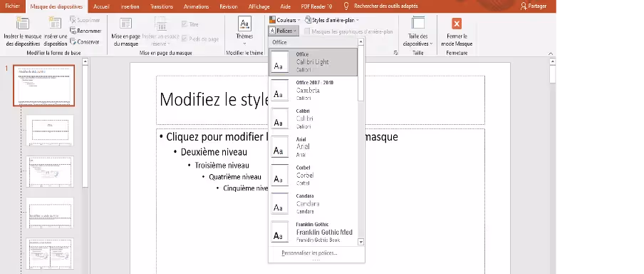Click the Deuxième niveau text
The height and width of the screenshot is (274, 644).
click(x=214, y=152)
